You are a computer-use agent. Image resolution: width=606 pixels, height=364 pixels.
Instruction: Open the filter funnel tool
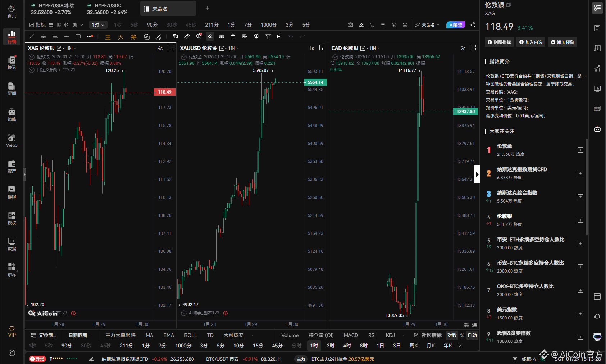coord(268,36)
